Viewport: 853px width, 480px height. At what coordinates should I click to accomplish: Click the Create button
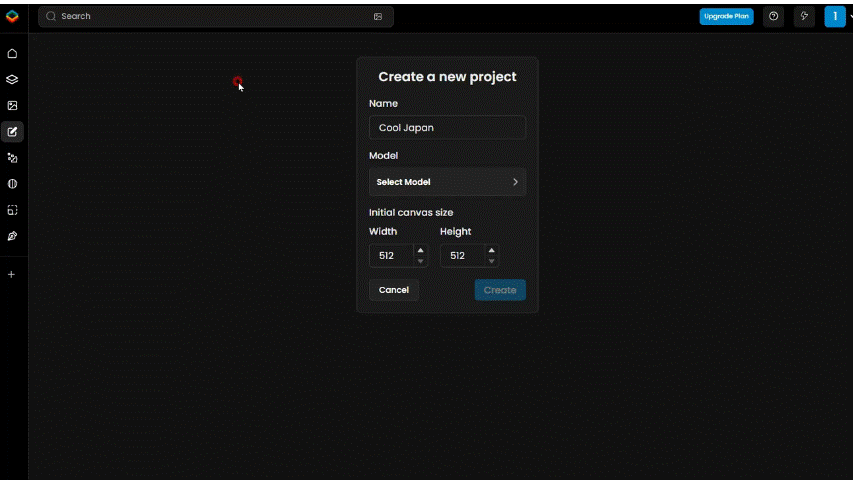click(x=500, y=290)
